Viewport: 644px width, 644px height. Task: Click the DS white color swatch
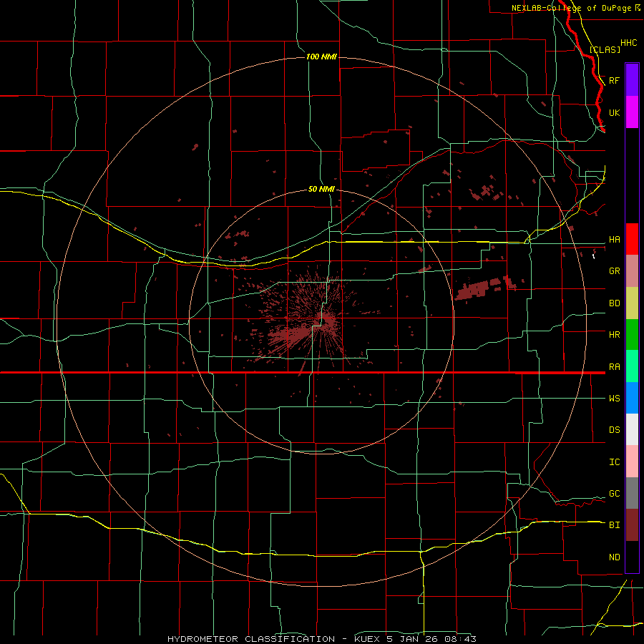632,429
